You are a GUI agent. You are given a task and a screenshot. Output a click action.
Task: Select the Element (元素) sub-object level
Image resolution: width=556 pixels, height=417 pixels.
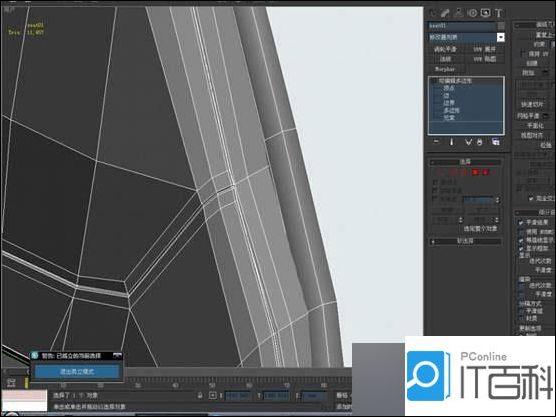coord(449,117)
